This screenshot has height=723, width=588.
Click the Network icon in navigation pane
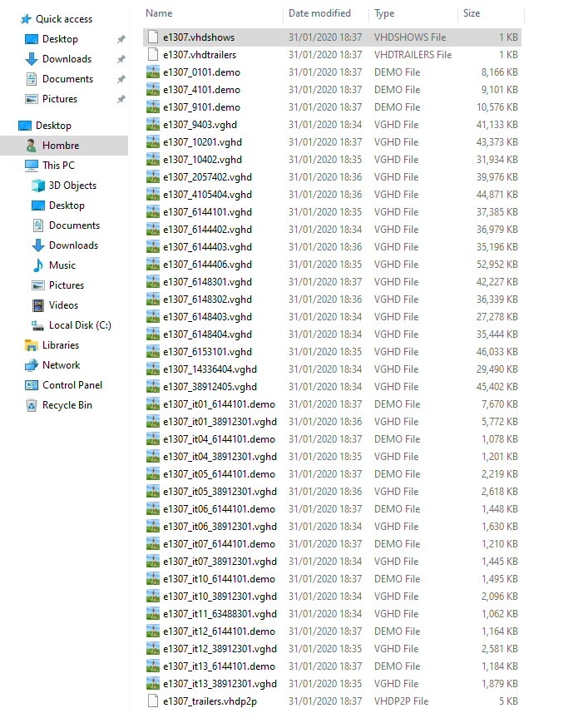[x=32, y=365]
